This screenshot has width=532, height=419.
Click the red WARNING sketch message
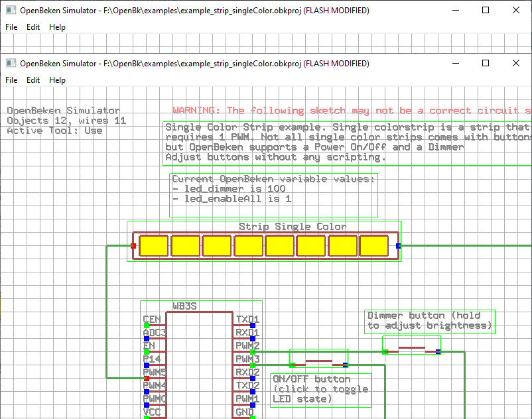click(352, 111)
